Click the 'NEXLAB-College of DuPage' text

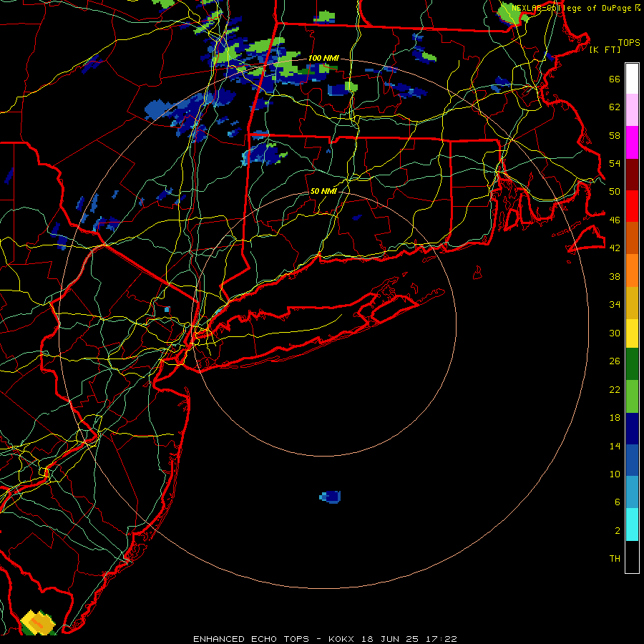572,8
